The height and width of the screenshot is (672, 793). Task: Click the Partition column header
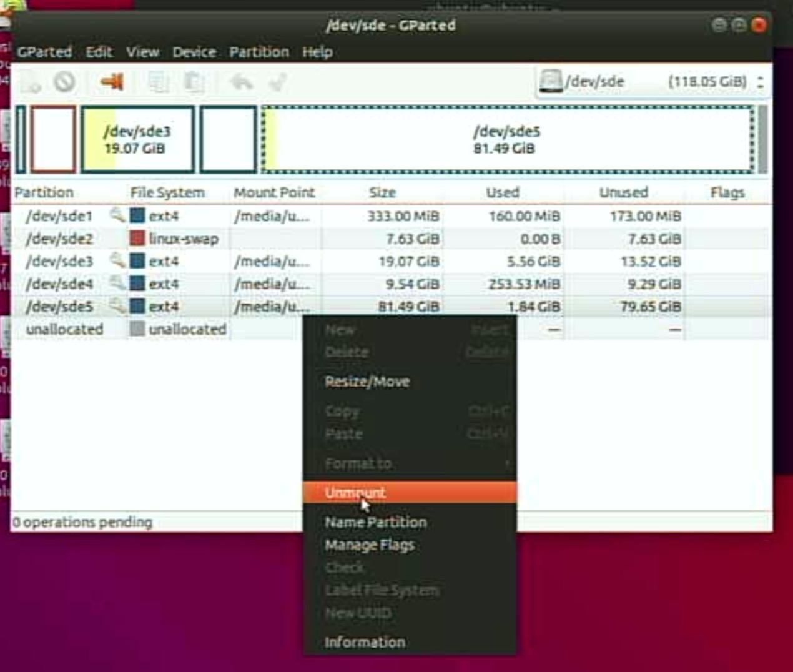tap(44, 192)
